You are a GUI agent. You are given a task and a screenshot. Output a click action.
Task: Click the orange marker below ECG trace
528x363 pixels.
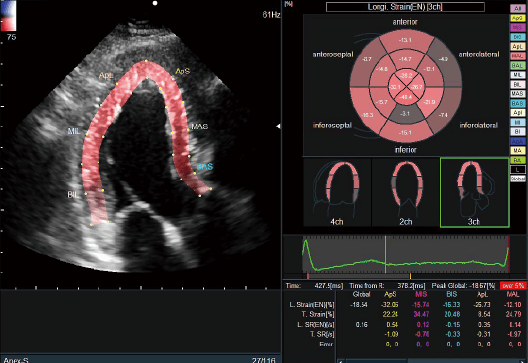[x=410, y=276]
